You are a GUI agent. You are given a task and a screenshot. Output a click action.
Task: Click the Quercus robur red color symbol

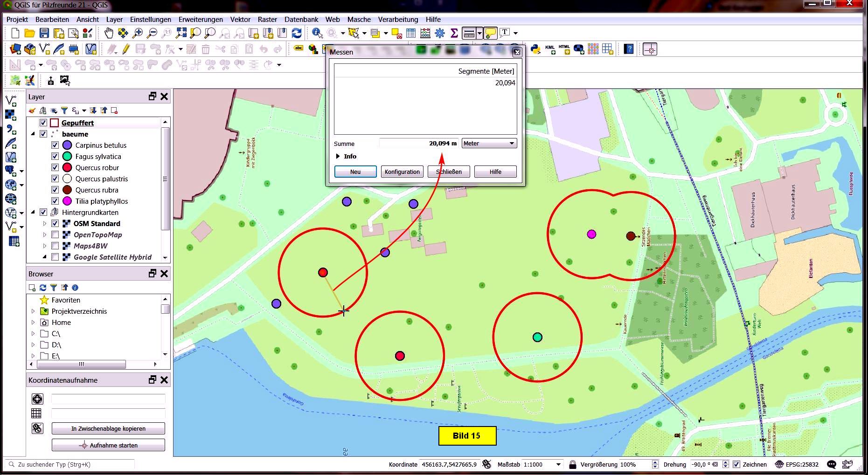click(67, 167)
